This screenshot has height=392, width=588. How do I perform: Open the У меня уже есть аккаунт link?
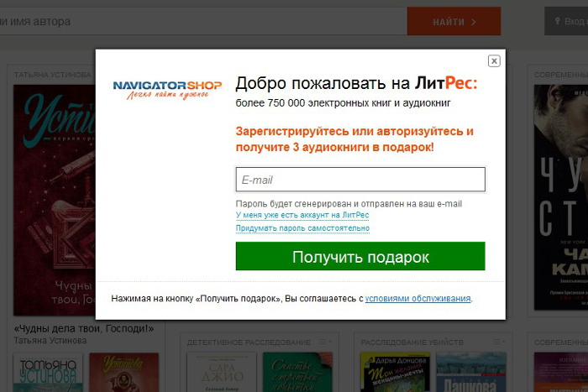[x=302, y=215]
